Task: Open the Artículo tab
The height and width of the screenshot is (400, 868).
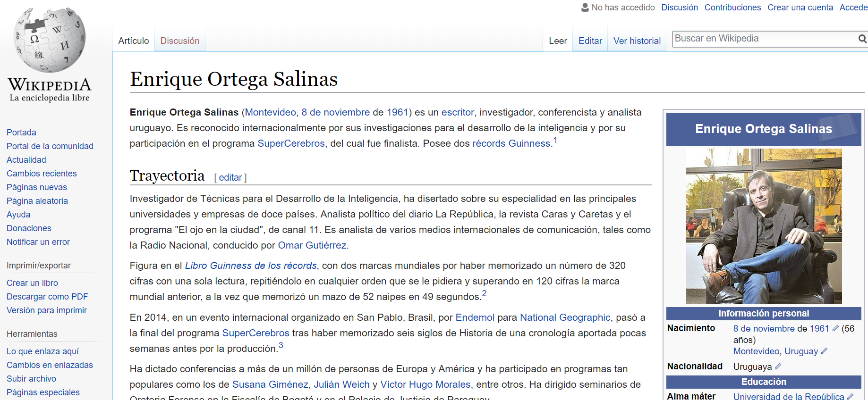Action: [134, 41]
